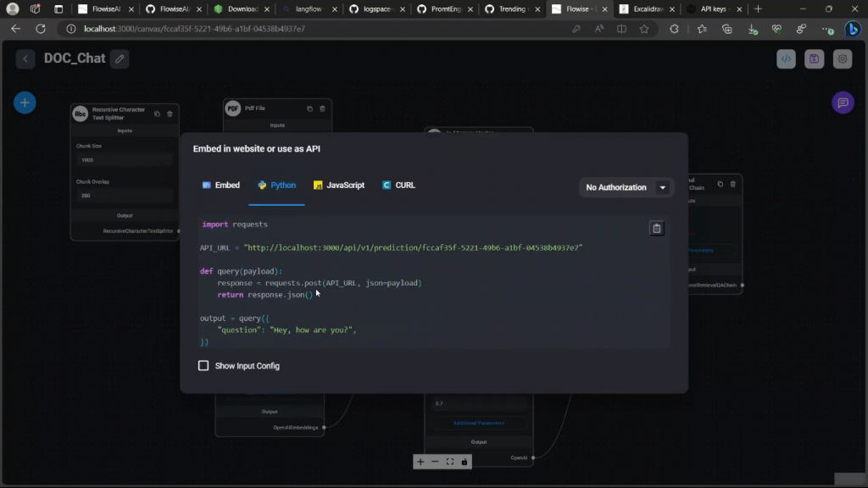
Task: Open read aloud icon in address bar
Action: coord(599,29)
